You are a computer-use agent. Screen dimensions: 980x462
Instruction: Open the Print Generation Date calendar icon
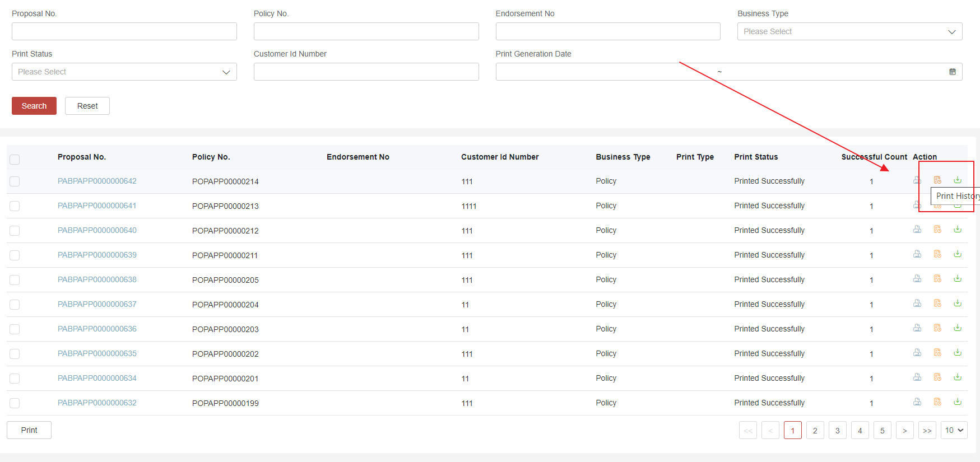953,72
